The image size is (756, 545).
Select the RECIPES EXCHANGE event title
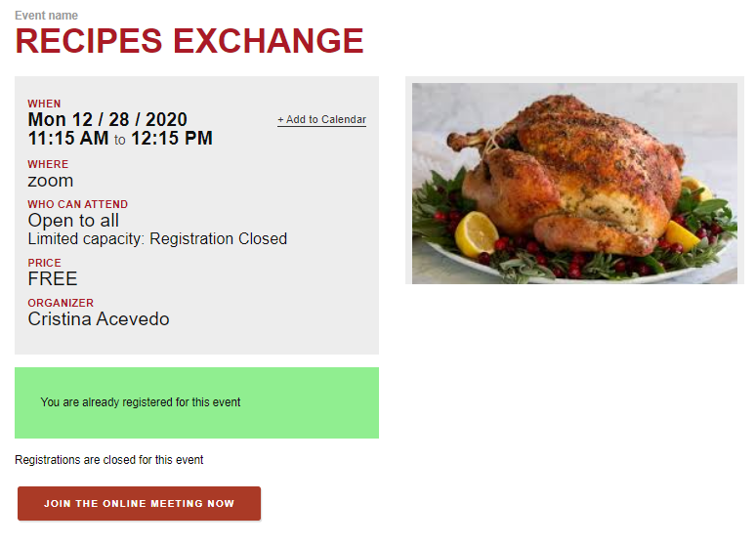(x=189, y=41)
